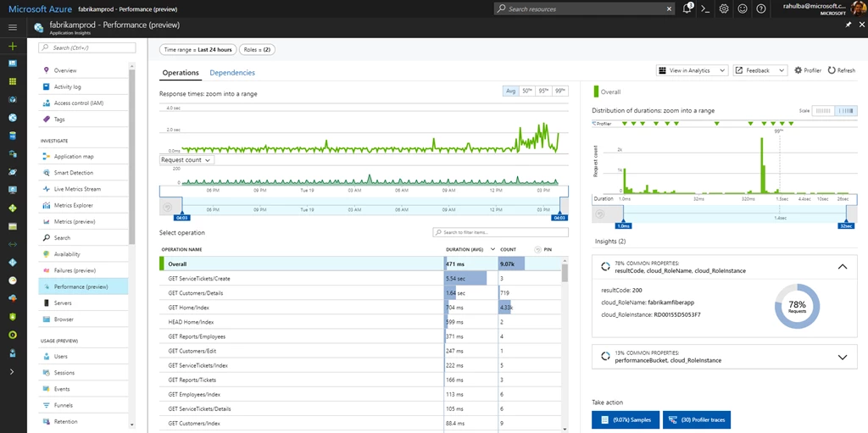Open user account rahulba avatar
This screenshot has height=433, width=868.
[858, 8]
